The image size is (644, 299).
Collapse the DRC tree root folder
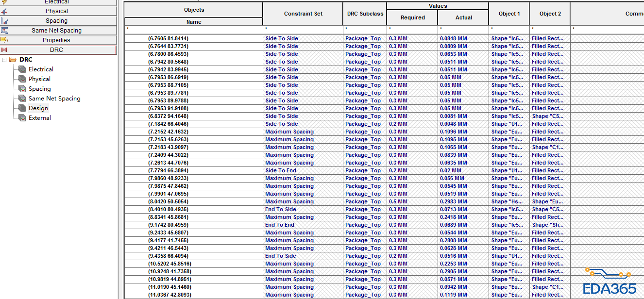point(4,60)
